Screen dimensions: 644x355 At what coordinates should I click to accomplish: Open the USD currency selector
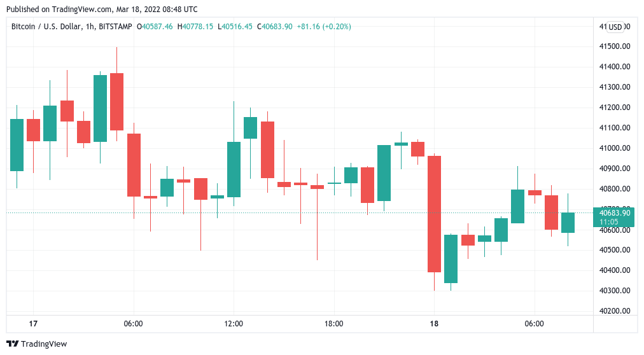coord(615,27)
